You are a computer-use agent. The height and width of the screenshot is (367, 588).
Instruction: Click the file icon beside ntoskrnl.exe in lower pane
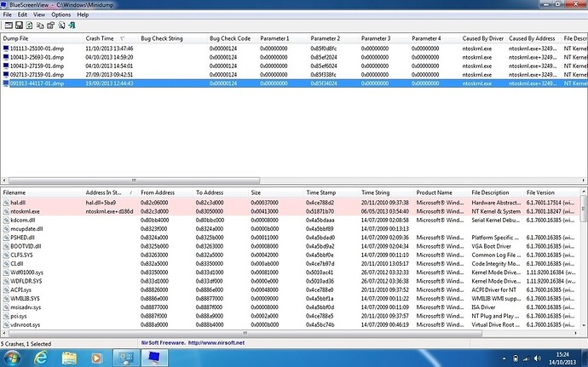6,211
